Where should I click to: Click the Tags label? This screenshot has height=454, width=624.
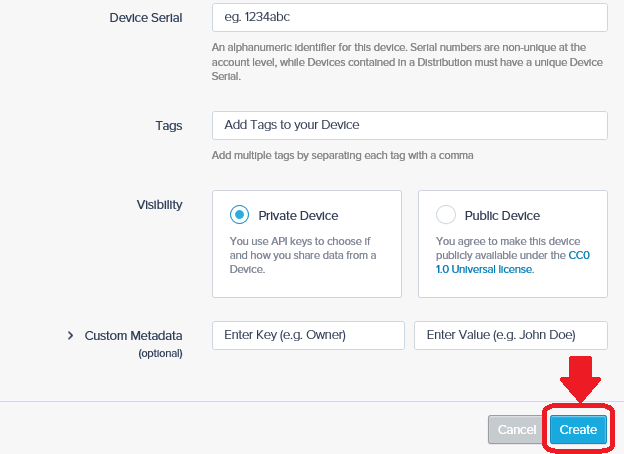tap(169, 126)
